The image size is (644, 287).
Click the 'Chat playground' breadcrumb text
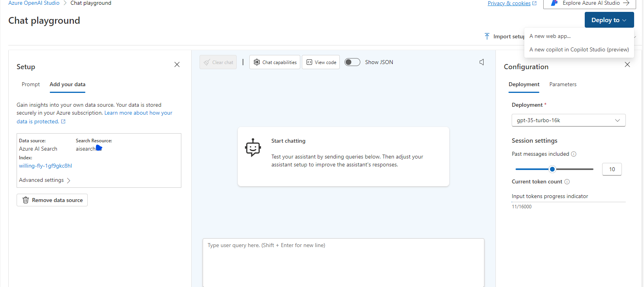(91, 3)
